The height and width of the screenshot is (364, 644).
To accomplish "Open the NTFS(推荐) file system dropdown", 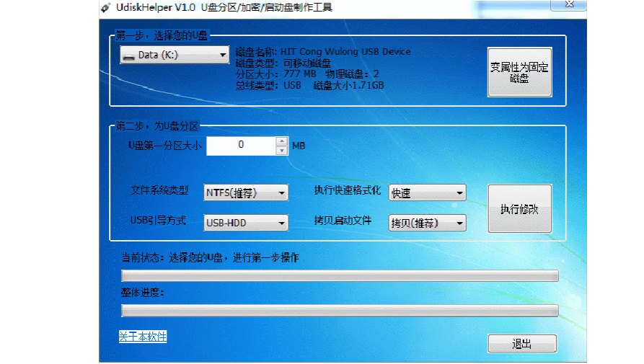I will [246, 192].
